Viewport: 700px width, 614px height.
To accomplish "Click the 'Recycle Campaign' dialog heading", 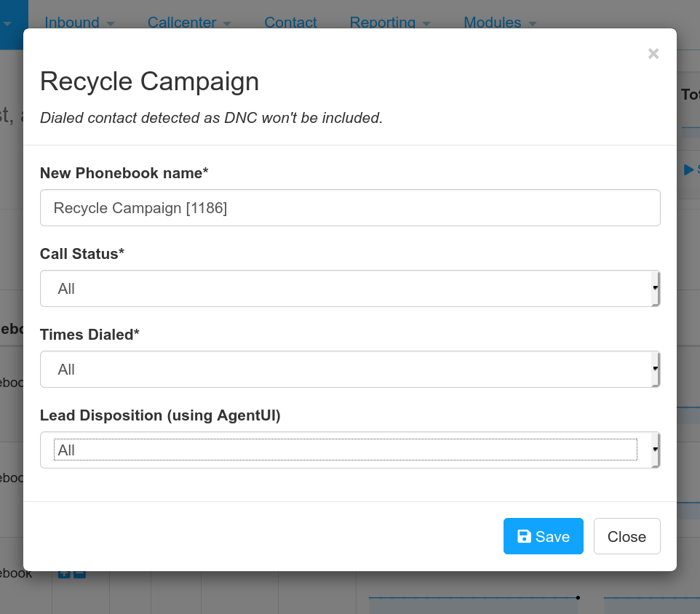I will coord(150,81).
